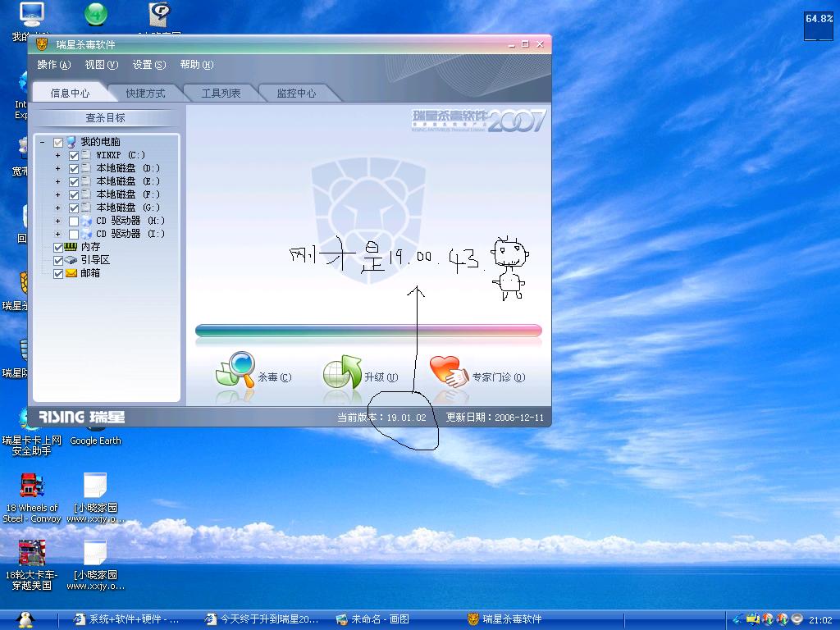This screenshot has height=630, width=840.
Task: Switch to 工具列表 tab
Action: tap(221, 94)
